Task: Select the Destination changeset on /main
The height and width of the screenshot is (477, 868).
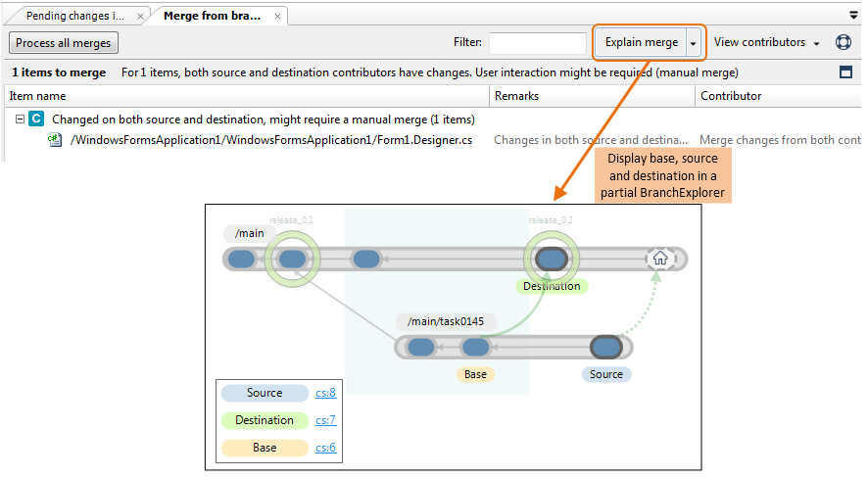Action: point(552,259)
